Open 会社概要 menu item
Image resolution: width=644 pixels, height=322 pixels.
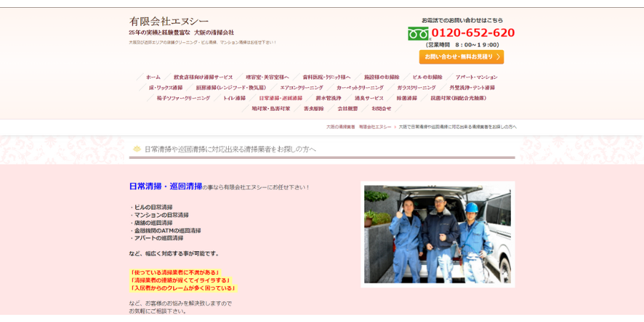click(x=348, y=109)
